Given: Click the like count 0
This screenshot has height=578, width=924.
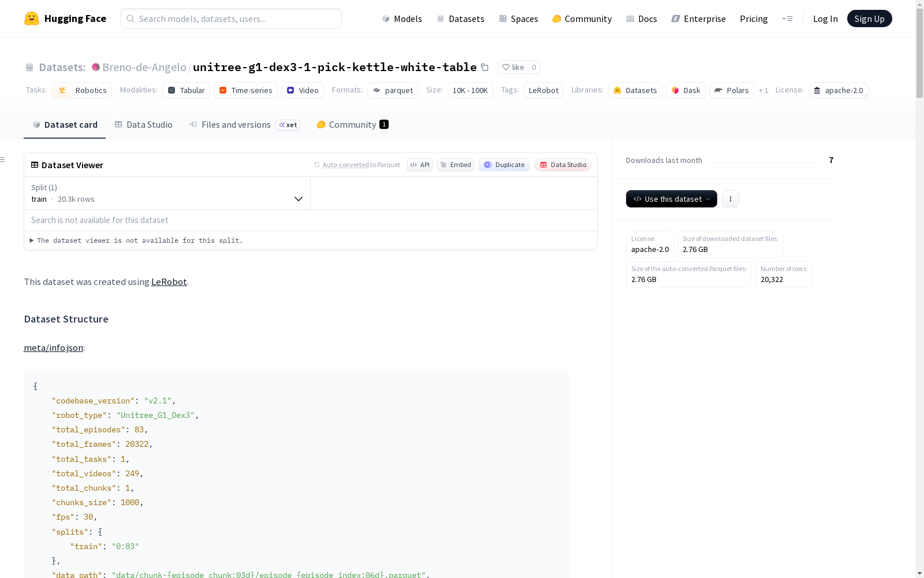Looking at the screenshot, I should [x=534, y=67].
